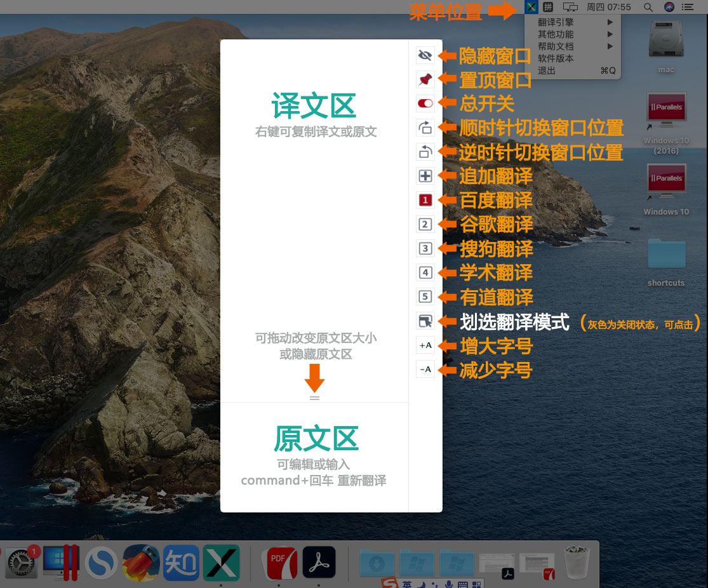Click the splitter handle between the two areas

point(315,398)
